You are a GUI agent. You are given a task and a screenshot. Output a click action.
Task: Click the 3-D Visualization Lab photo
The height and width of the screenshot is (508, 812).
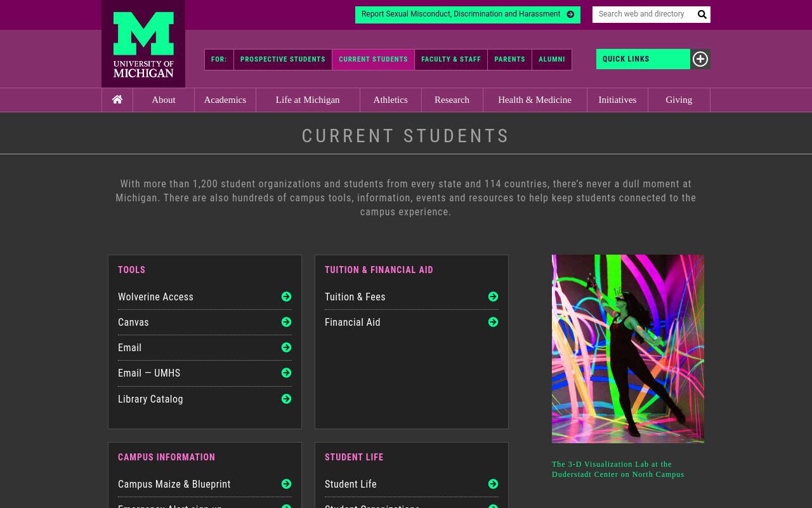[628, 349]
